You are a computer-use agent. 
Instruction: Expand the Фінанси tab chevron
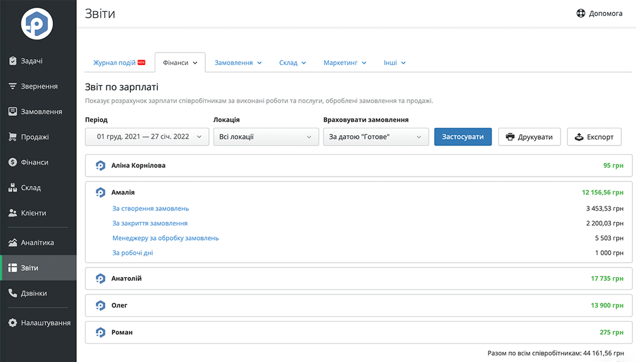click(195, 63)
